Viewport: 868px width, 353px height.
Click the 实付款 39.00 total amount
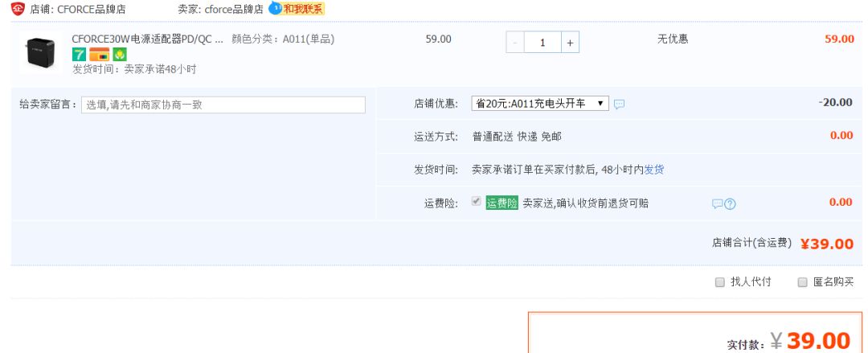(810, 341)
